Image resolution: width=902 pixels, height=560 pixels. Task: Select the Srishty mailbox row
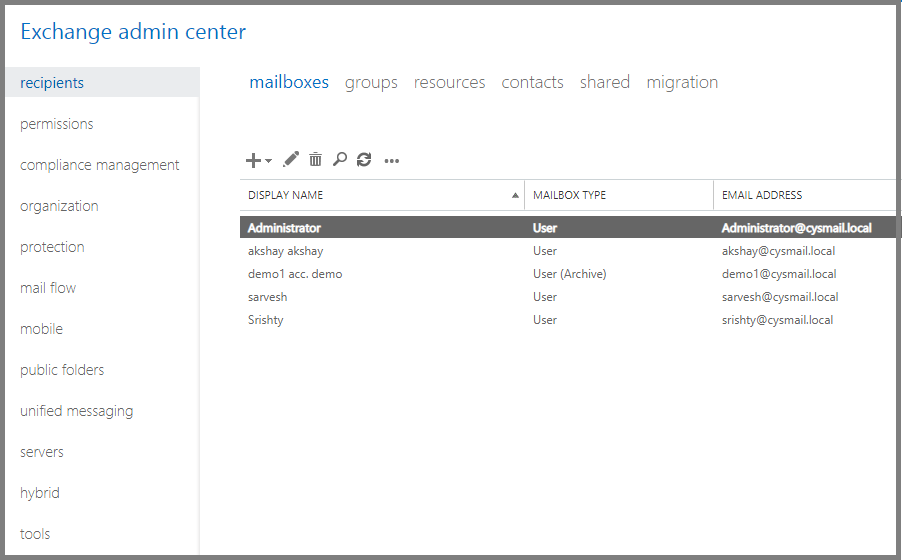pos(568,320)
